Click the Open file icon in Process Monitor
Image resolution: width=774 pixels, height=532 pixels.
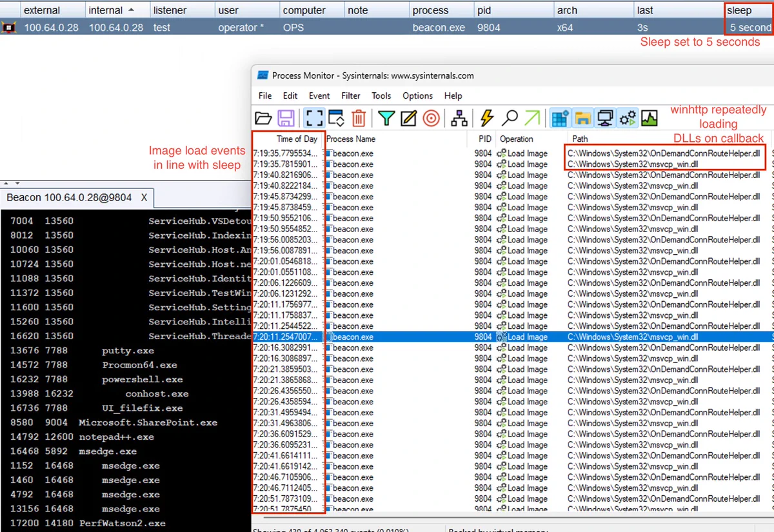click(x=263, y=118)
